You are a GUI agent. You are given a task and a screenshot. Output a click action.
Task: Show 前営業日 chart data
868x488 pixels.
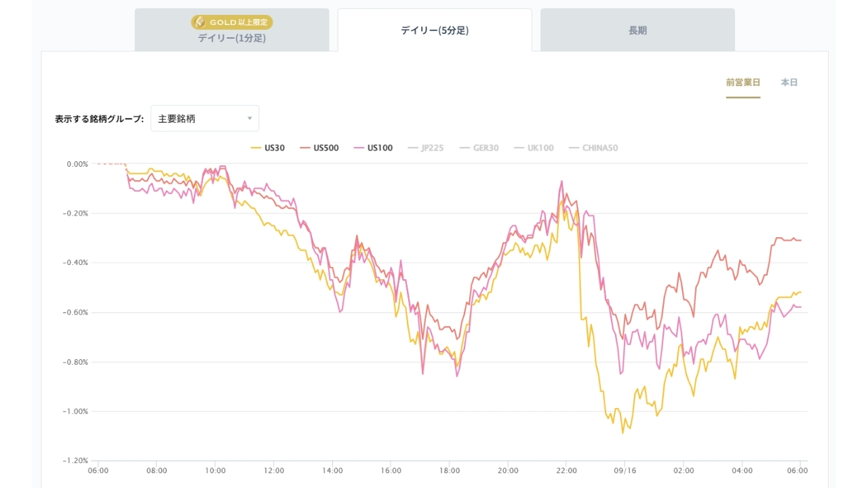pyautogui.click(x=743, y=83)
